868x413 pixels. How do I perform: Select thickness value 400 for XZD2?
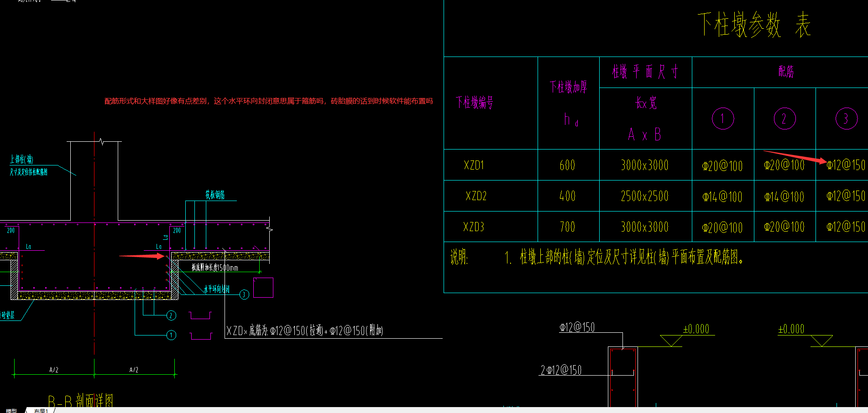point(567,196)
